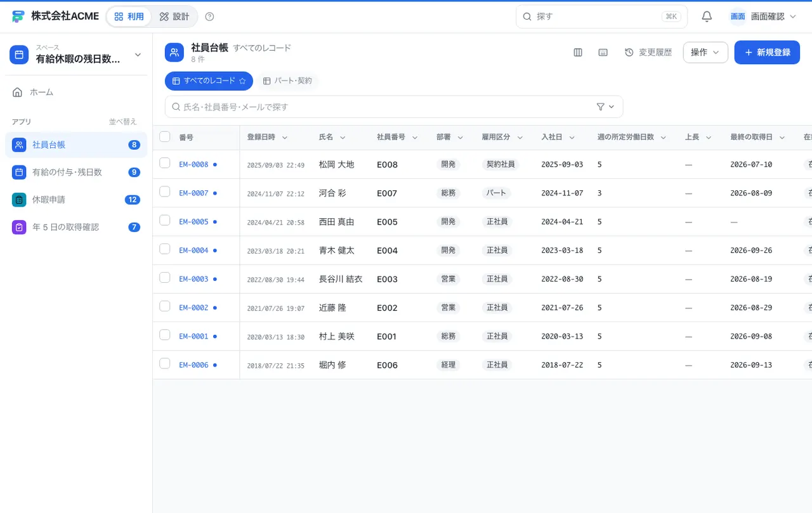Click the name 長谷川 結衣
Screen dimensions: 812x513
coord(341,279)
